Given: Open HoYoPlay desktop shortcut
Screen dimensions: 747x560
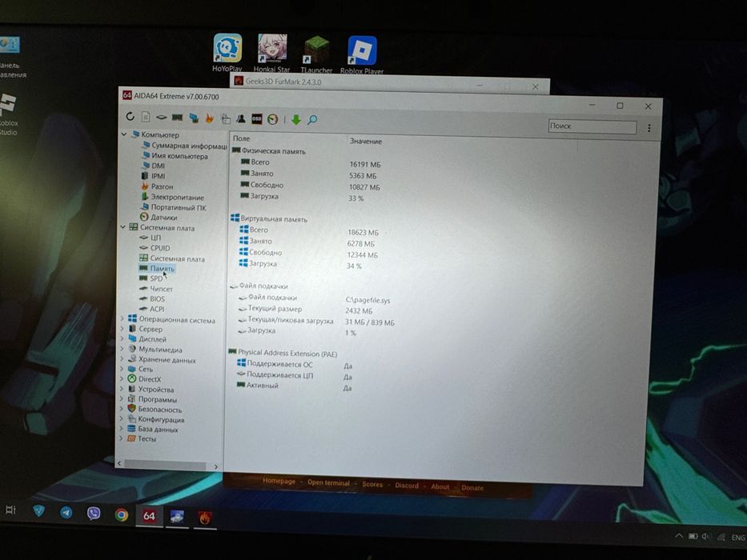Looking at the screenshot, I should tap(227, 52).
